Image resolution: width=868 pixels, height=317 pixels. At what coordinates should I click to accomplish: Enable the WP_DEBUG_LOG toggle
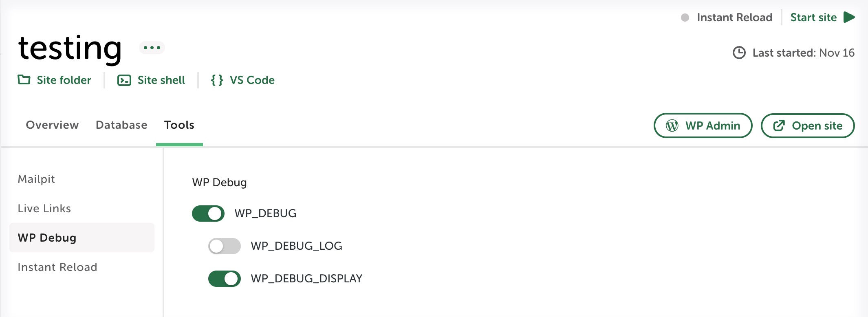[225, 246]
